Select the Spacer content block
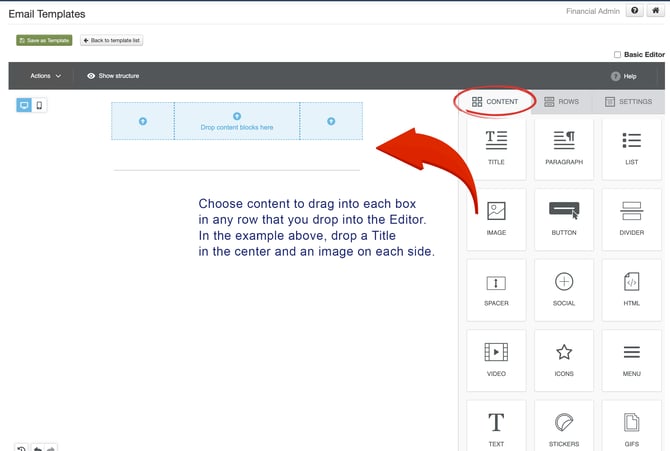 pyautogui.click(x=496, y=290)
